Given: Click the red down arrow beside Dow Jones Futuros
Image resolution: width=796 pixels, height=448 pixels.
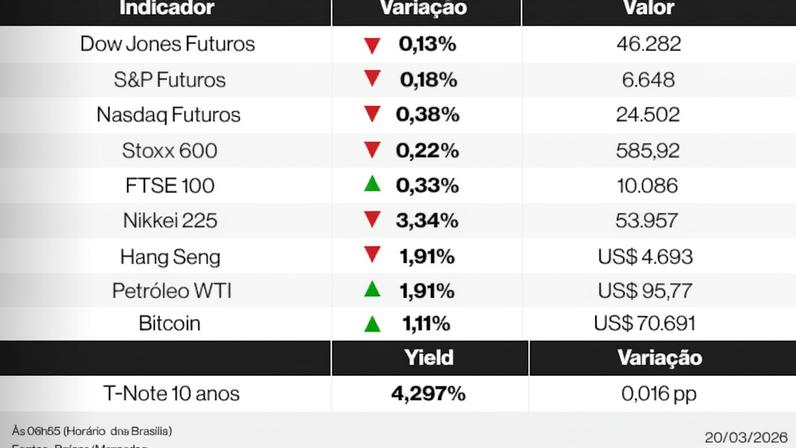Looking at the screenshot, I should click(x=372, y=44).
